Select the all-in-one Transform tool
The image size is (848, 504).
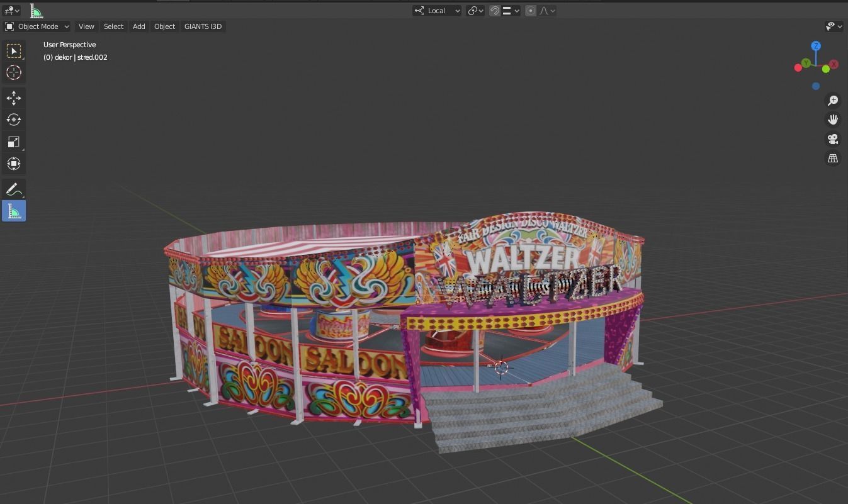tap(14, 164)
